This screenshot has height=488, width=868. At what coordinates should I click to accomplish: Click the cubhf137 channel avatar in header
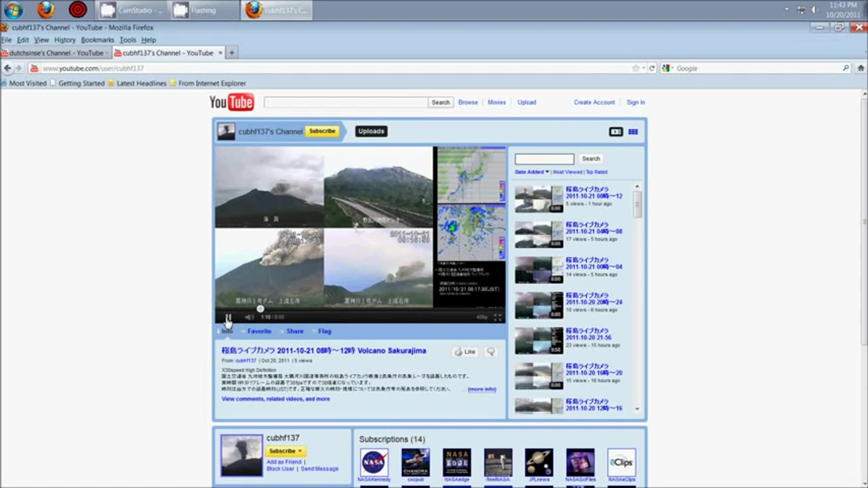[226, 131]
